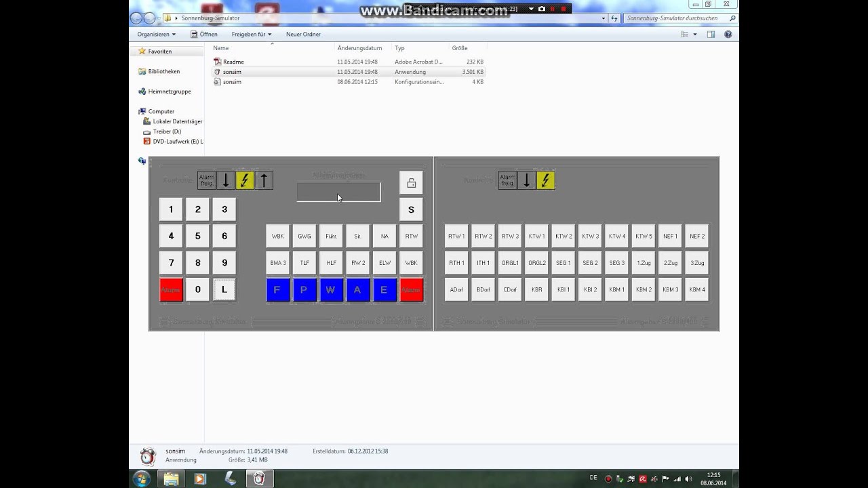The height and width of the screenshot is (488, 868).
Task: Select the ADorf button
Action: tap(456, 290)
